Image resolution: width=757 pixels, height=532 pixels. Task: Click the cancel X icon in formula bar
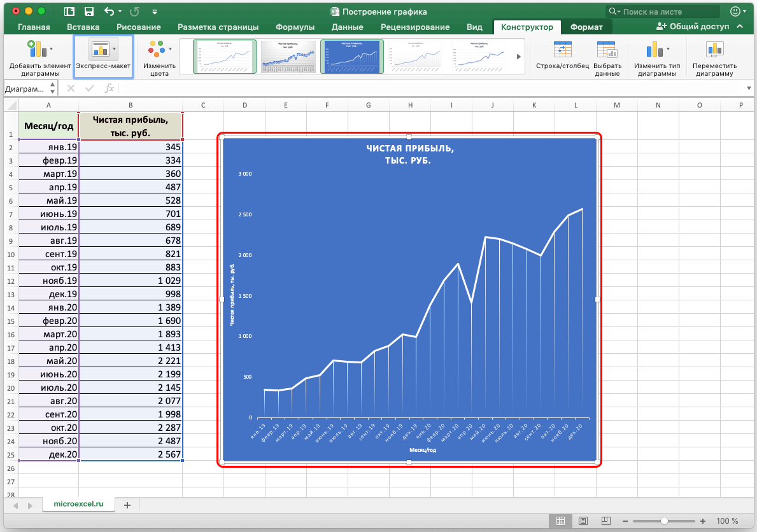[x=71, y=88]
